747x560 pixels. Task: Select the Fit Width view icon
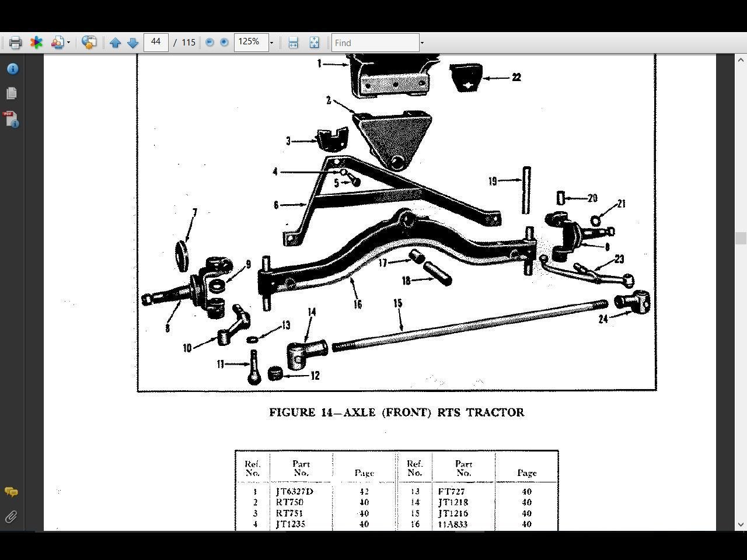(293, 42)
